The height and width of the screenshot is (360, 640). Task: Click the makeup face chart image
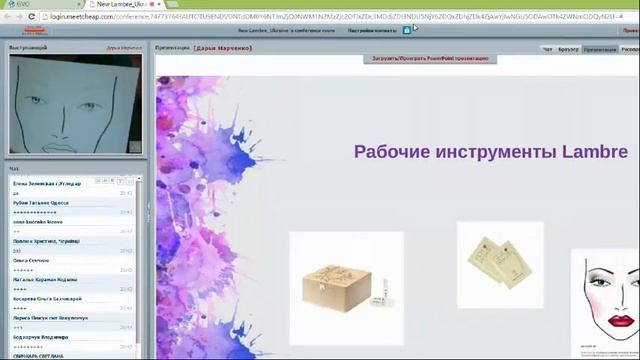[605, 304]
